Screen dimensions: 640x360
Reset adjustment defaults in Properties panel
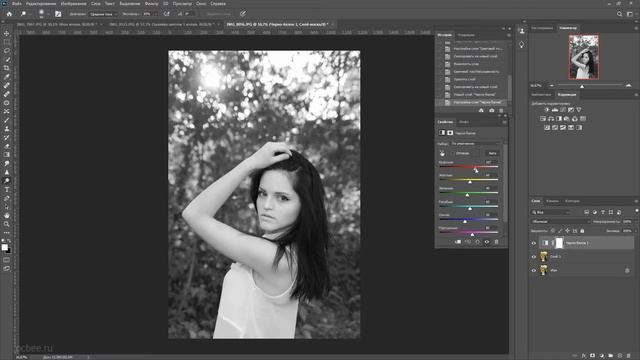[x=478, y=242]
